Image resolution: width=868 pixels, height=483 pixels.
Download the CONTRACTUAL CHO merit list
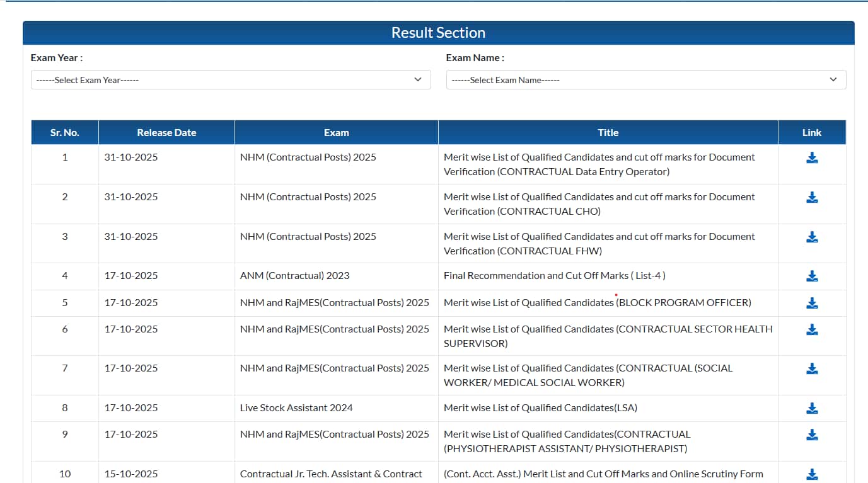click(812, 198)
